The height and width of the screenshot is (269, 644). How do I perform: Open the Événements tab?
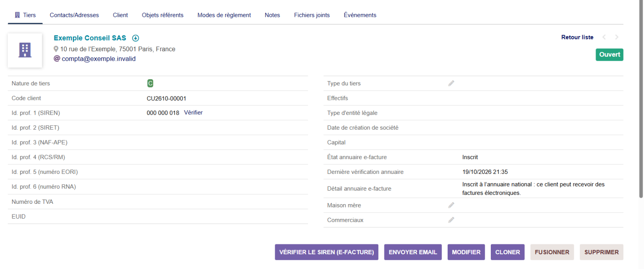coord(360,15)
